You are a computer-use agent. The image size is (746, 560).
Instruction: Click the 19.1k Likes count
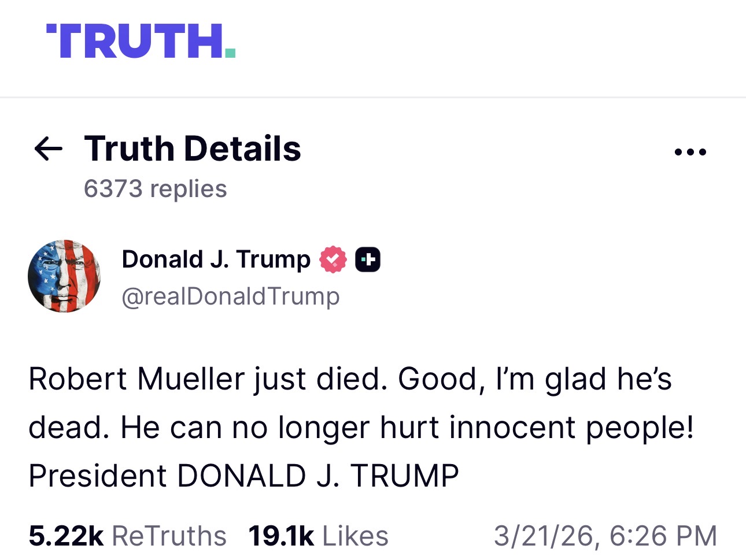[318, 535]
